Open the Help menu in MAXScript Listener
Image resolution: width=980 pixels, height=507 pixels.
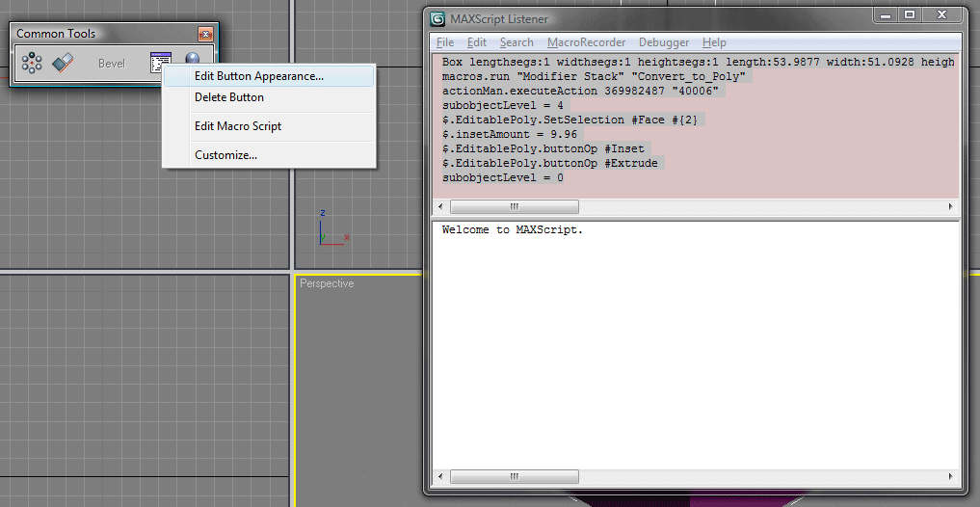click(714, 42)
